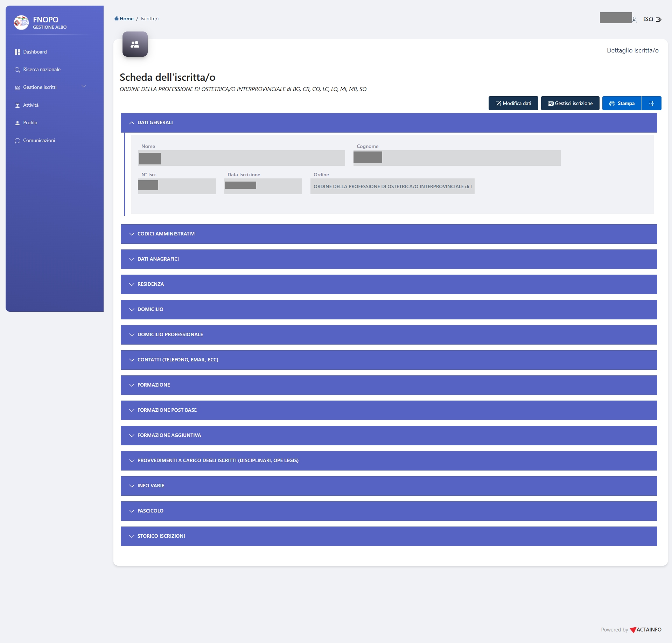Click the Comunicazioni chat bubble icon
The width and height of the screenshot is (672, 643).
[x=17, y=141]
